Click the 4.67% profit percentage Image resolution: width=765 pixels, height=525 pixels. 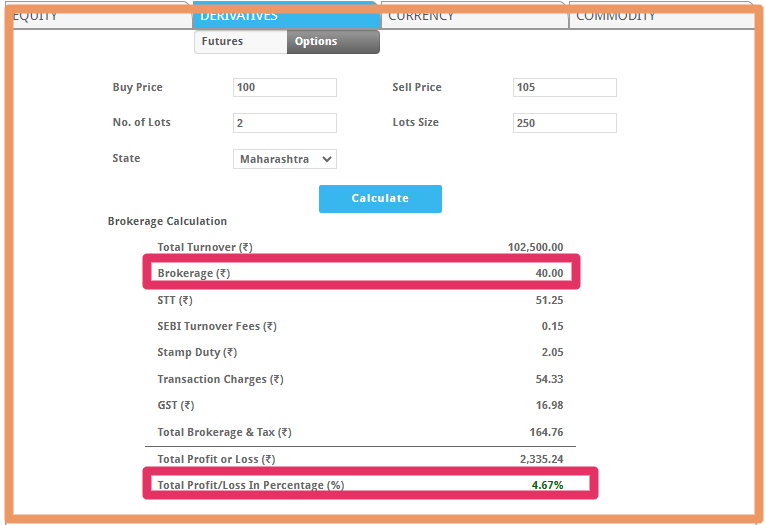(546, 485)
